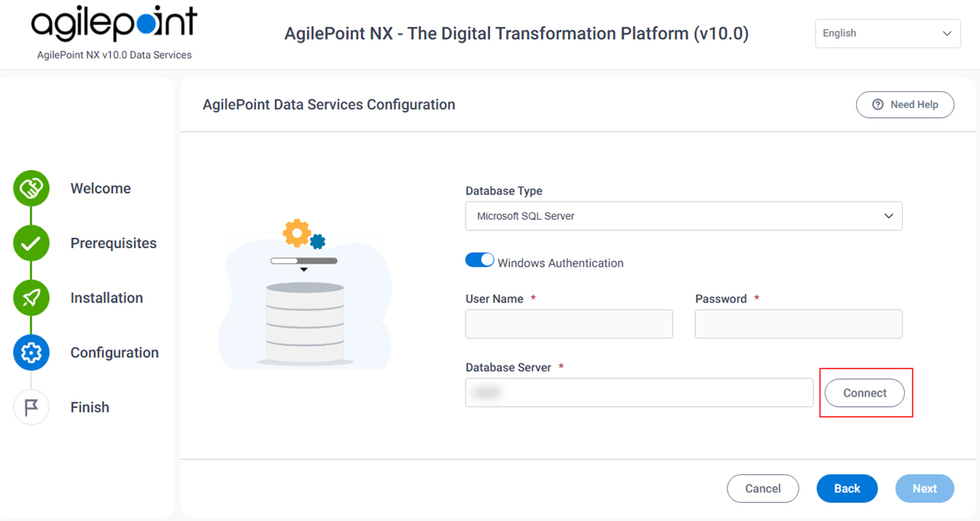Click 'AgilePoint NX v10.0 Data Services' text
980x521 pixels.
(114, 55)
